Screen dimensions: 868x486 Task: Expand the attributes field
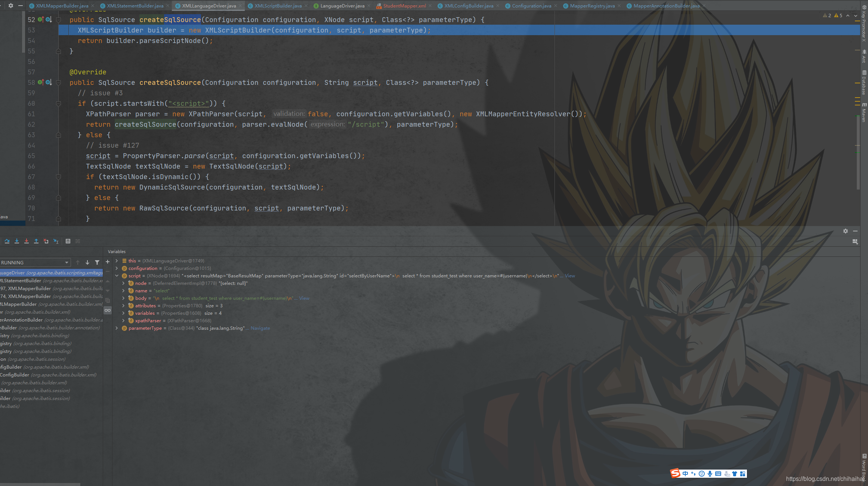[123, 306]
